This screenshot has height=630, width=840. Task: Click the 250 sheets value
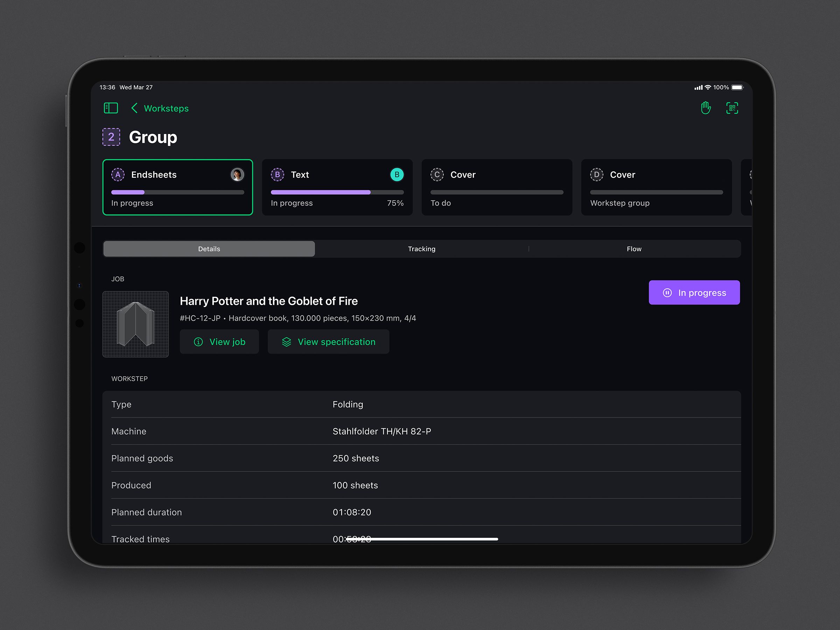pyautogui.click(x=356, y=458)
